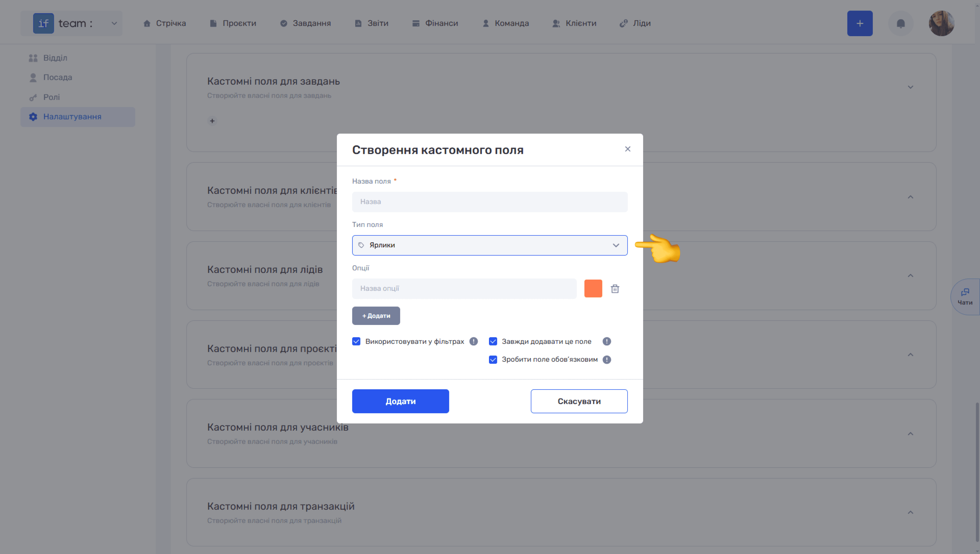The width and height of the screenshot is (980, 554).
Task: Collapse Кастомні поля для завдань section
Action: [910, 87]
